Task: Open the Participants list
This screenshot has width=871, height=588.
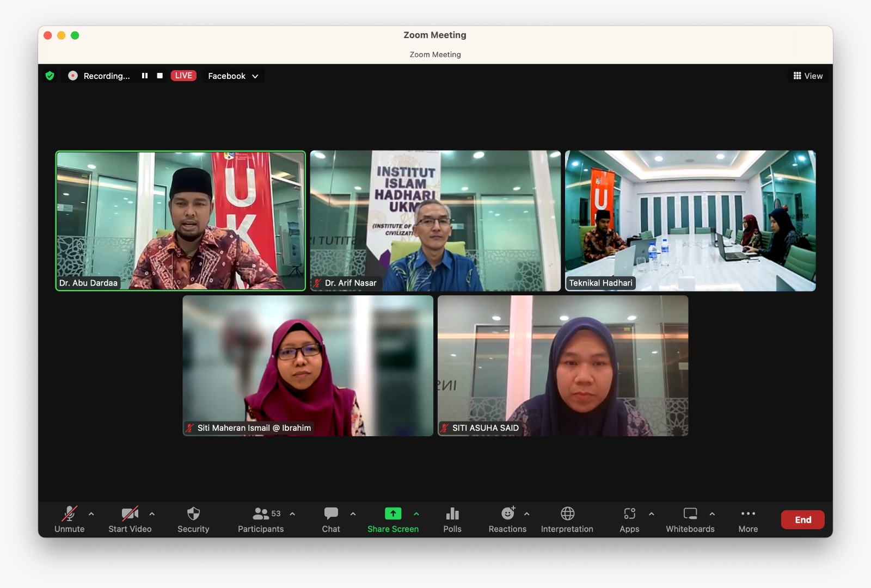Action: (x=261, y=519)
